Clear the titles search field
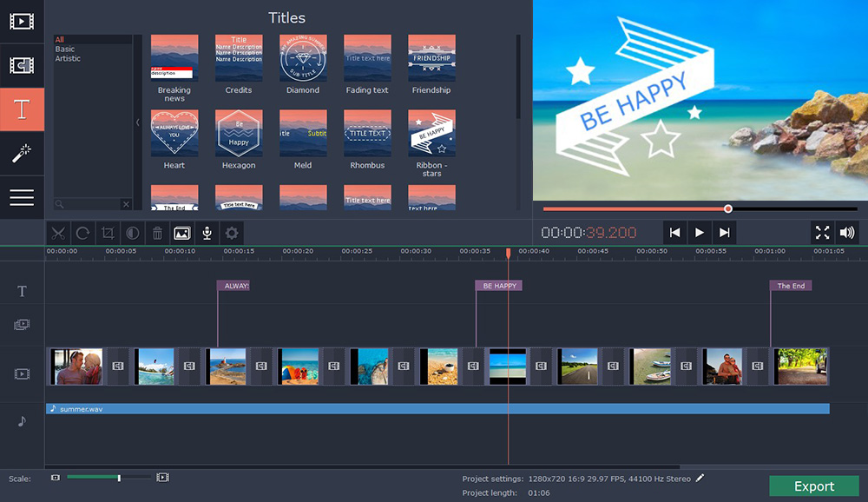This screenshot has width=868, height=502. tap(126, 204)
